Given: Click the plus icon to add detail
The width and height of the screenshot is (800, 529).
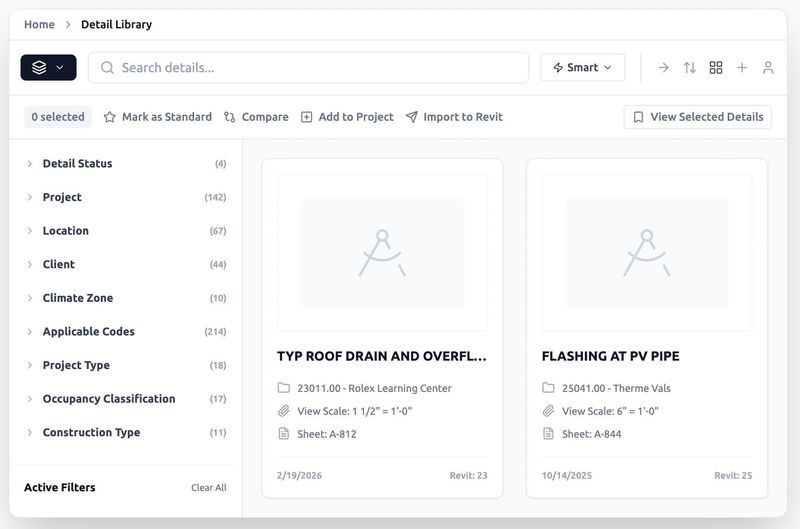Looking at the screenshot, I should point(742,68).
